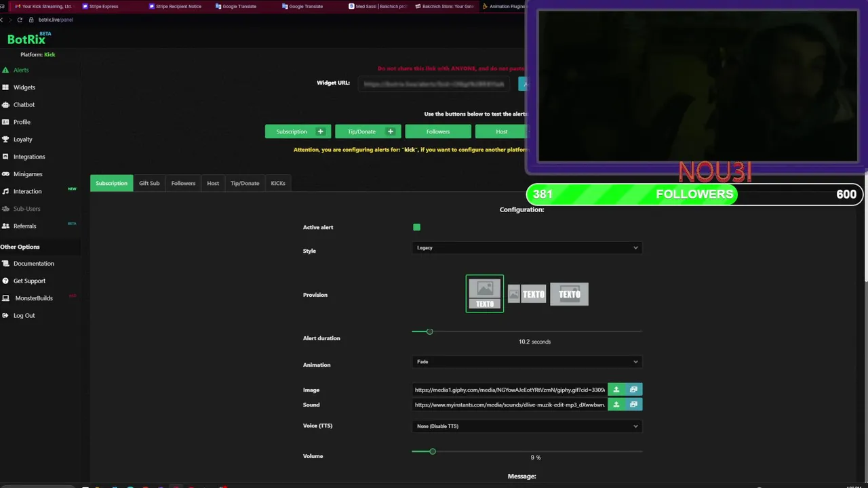Click the upload icon for Sound URL
The height and width of the screenshot is (488, 868).
tap(616, 405)
